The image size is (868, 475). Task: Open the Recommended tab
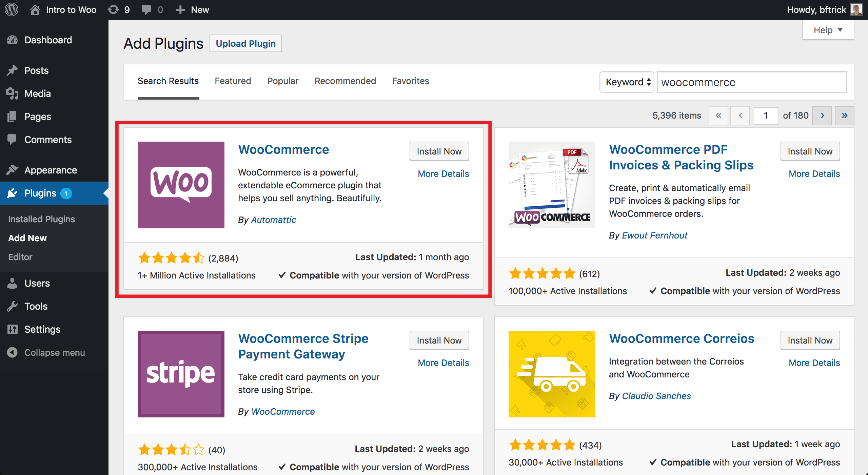345,81
